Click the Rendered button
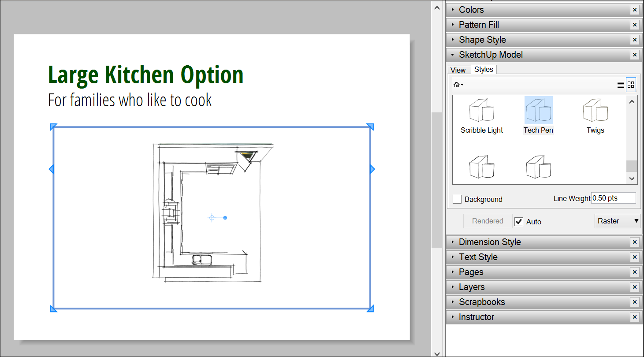 tap(488, 221)
